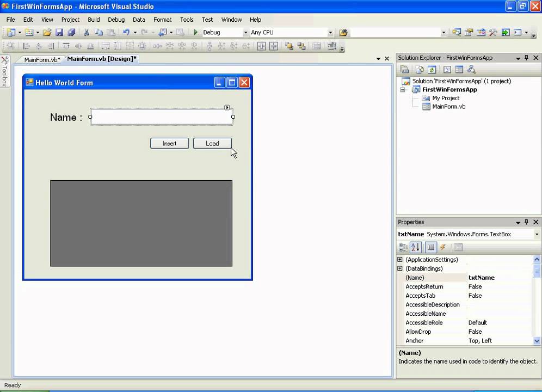Click the Insert button on the form
Viewport: 542px width, 392px height.
[x=169, y=143]
